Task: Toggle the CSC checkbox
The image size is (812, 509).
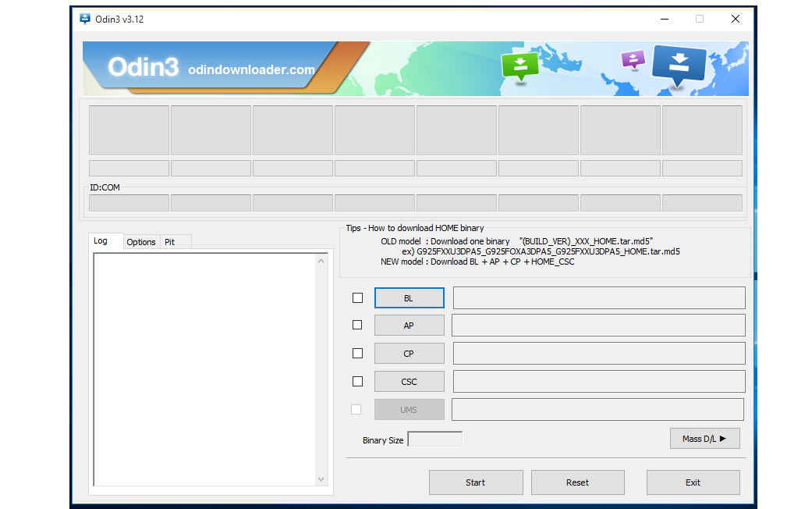Action: [357, 381]
